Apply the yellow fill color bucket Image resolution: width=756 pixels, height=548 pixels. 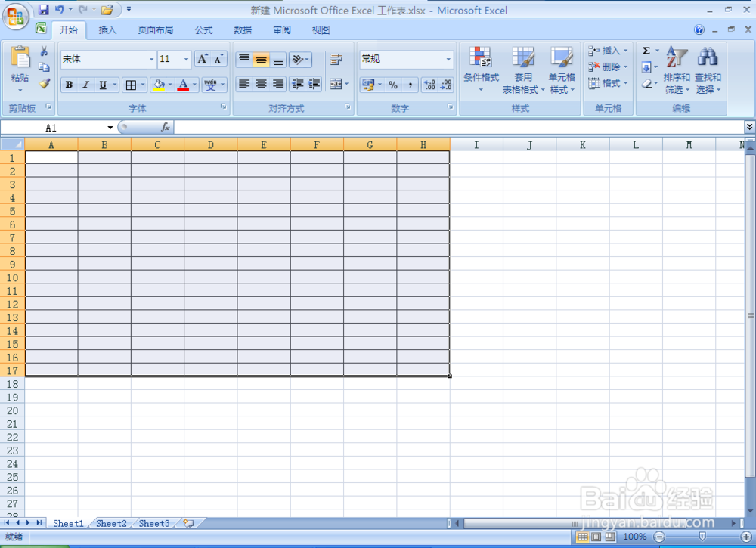(159, 85)
